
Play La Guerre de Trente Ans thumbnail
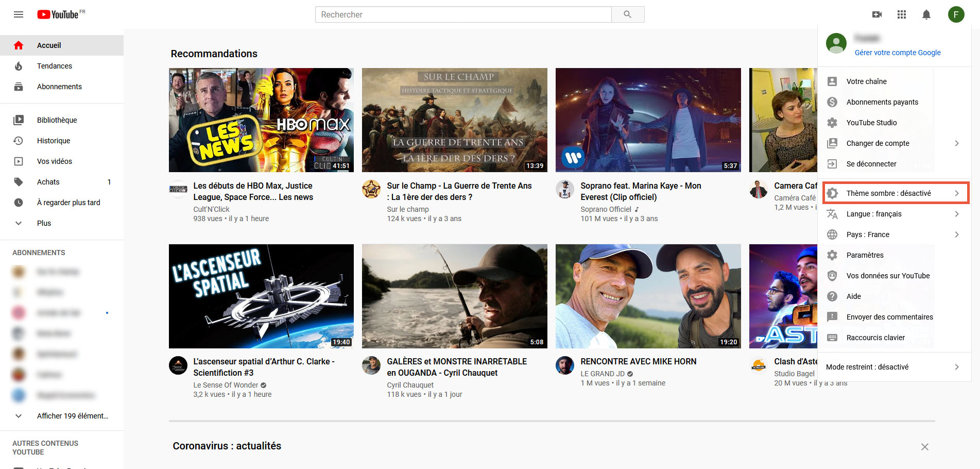coord(455,120)
